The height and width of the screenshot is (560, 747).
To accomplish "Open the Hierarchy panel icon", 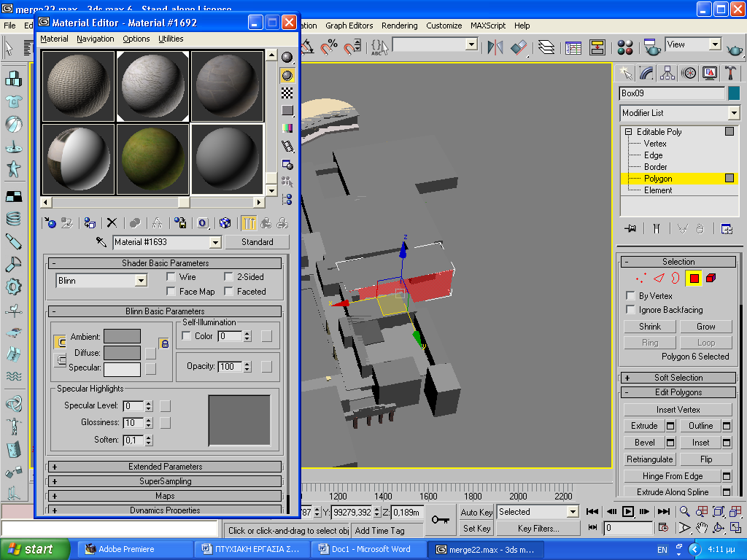I will (667, 73).
